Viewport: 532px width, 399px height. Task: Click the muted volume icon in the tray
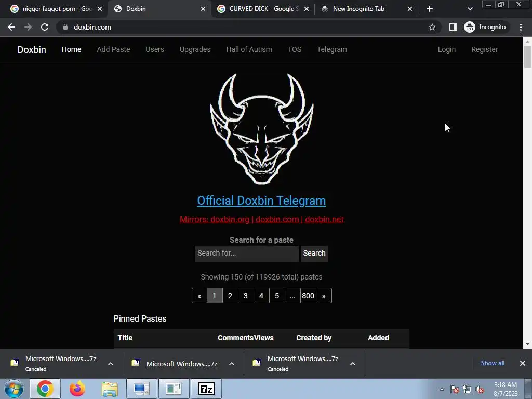click(x=480, y=390)
